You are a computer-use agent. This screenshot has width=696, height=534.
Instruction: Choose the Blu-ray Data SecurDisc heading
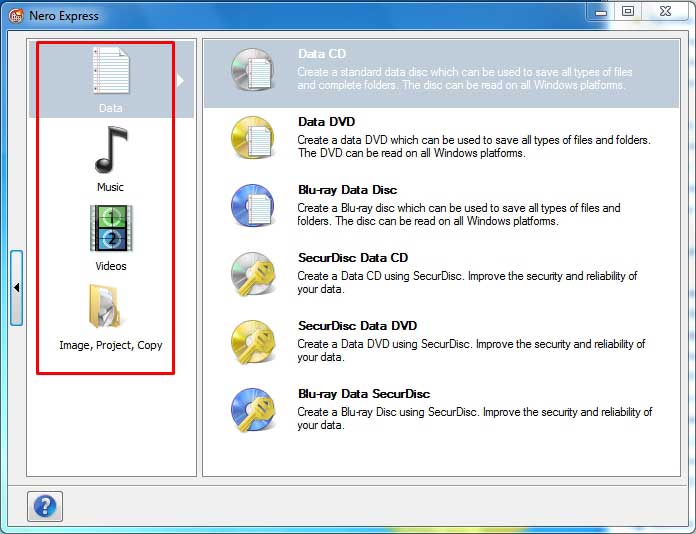tap(364, 394)
